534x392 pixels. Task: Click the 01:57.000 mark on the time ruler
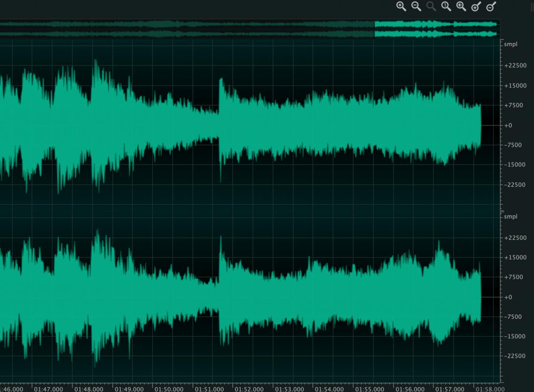pyautogui.click(x=450, y=389)
